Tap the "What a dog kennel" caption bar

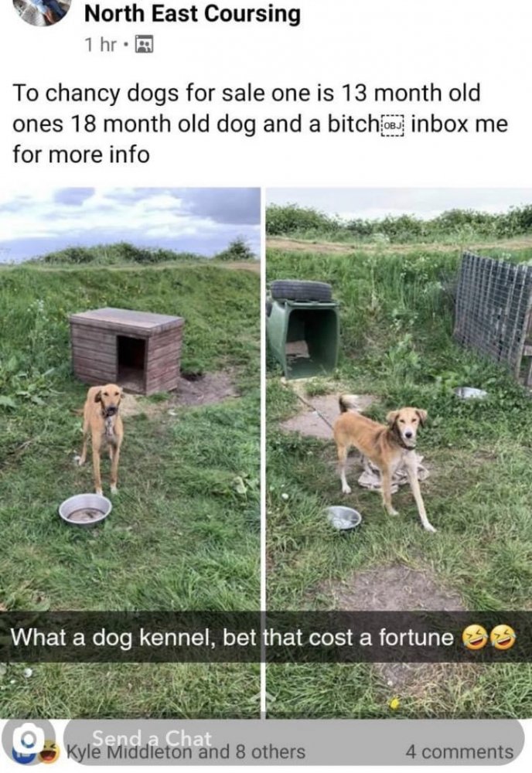click(x=266, y=637)
